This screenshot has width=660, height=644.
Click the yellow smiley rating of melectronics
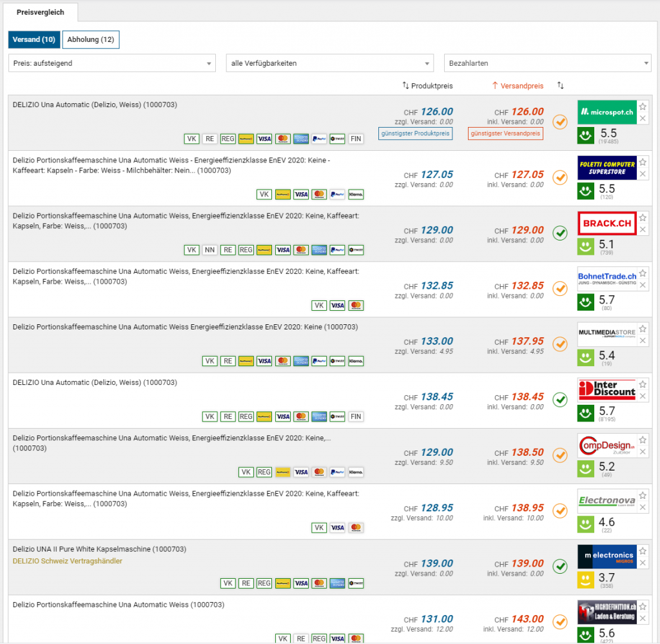(585, 580)
